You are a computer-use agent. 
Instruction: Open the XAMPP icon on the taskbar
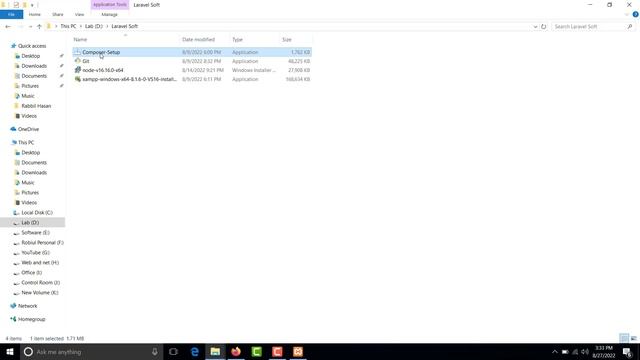(298, 351)
